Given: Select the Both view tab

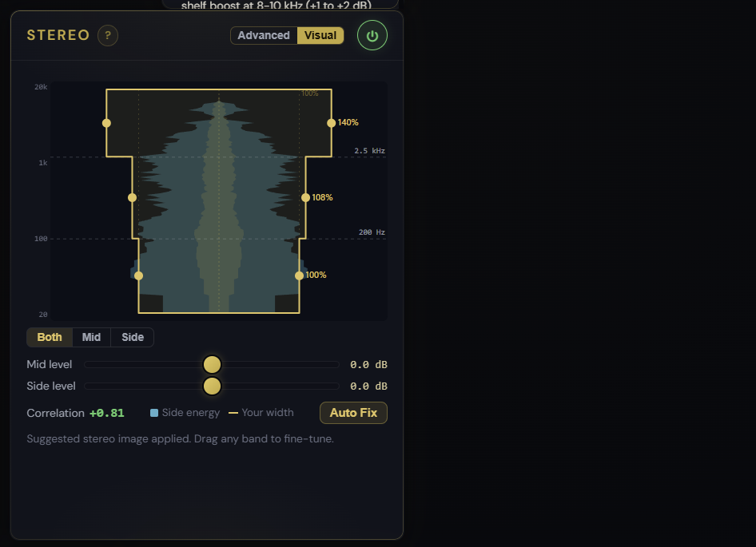Looking at the screenshot, I should point(50,337).
